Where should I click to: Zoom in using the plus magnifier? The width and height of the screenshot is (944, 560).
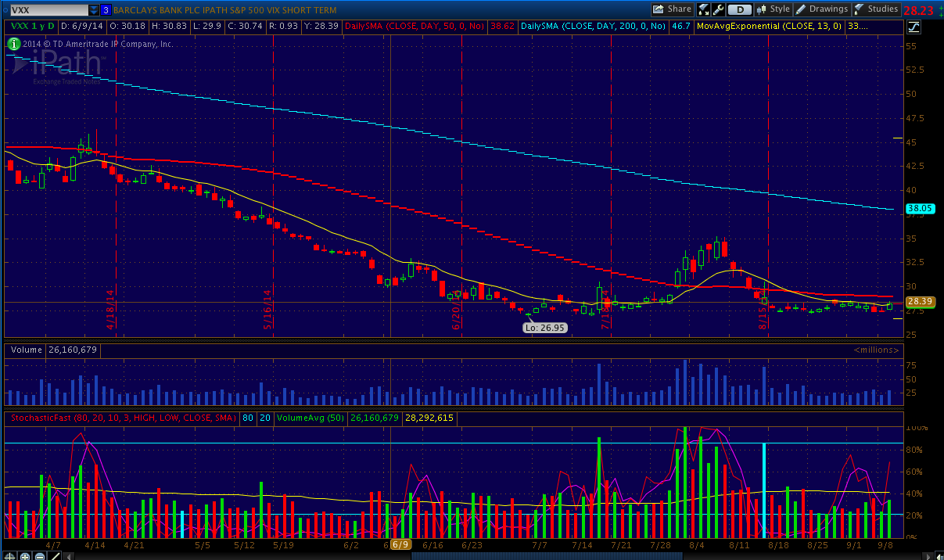point(24,555)
